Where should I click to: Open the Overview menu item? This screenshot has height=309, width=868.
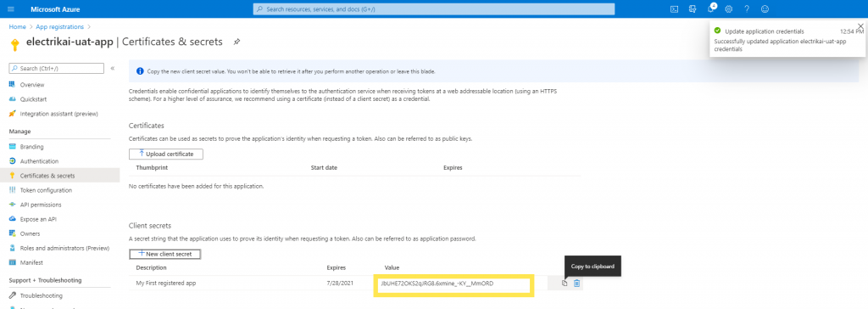[32, 85]
